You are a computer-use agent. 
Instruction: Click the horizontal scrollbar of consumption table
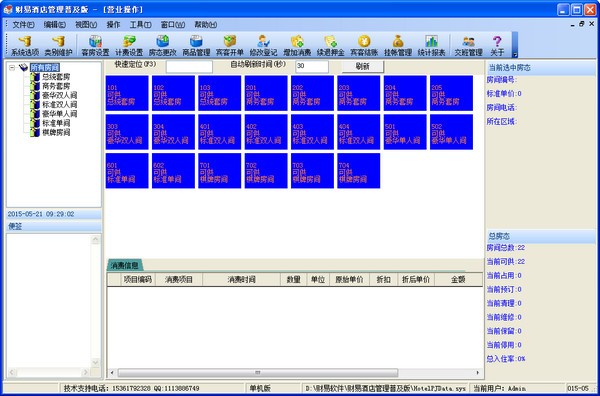click(x=257, y=373)
